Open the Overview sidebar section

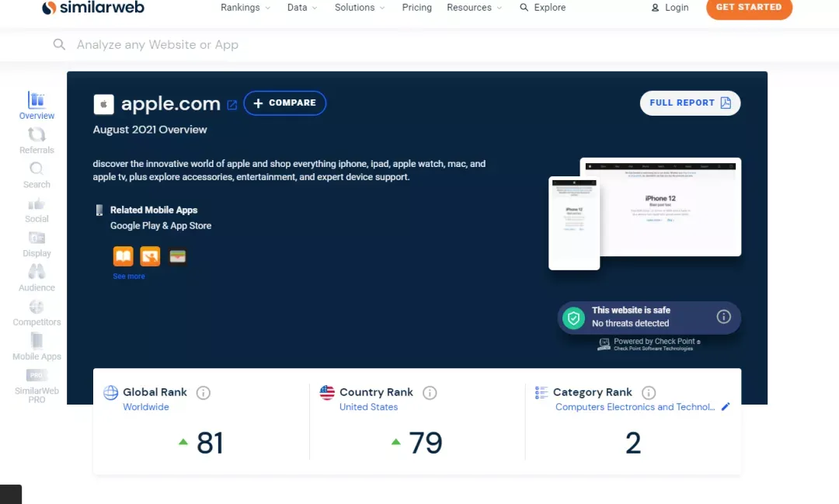37,106
